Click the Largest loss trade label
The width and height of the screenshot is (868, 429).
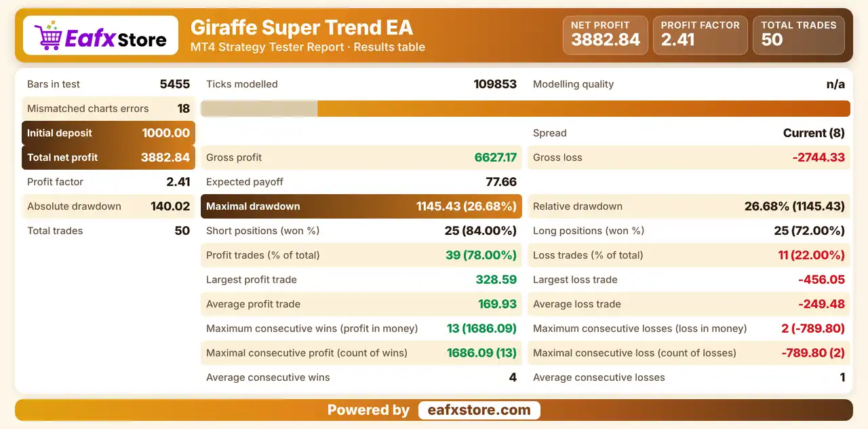(x=575, y=280)
